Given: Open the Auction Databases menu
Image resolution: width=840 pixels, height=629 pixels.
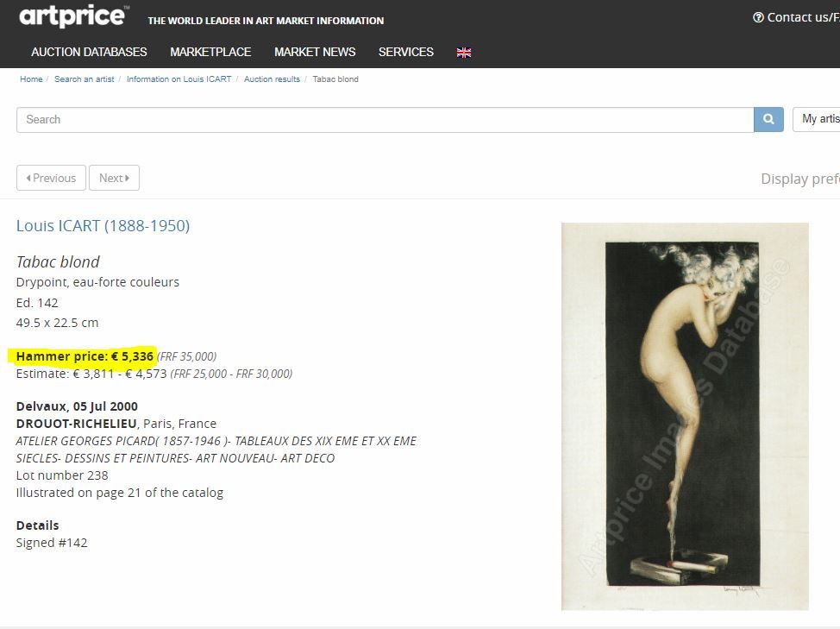Looking at the screenshot, I should tap(89, 52).
